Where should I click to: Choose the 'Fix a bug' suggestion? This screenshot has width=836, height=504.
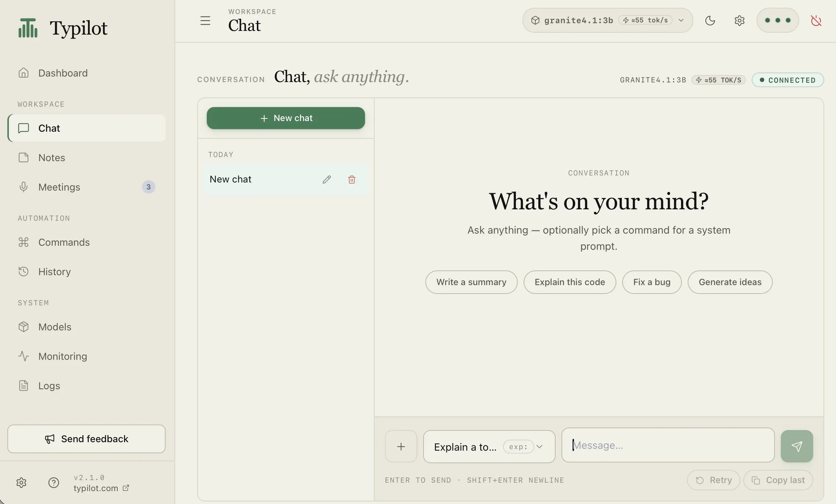tap(652, 282)
